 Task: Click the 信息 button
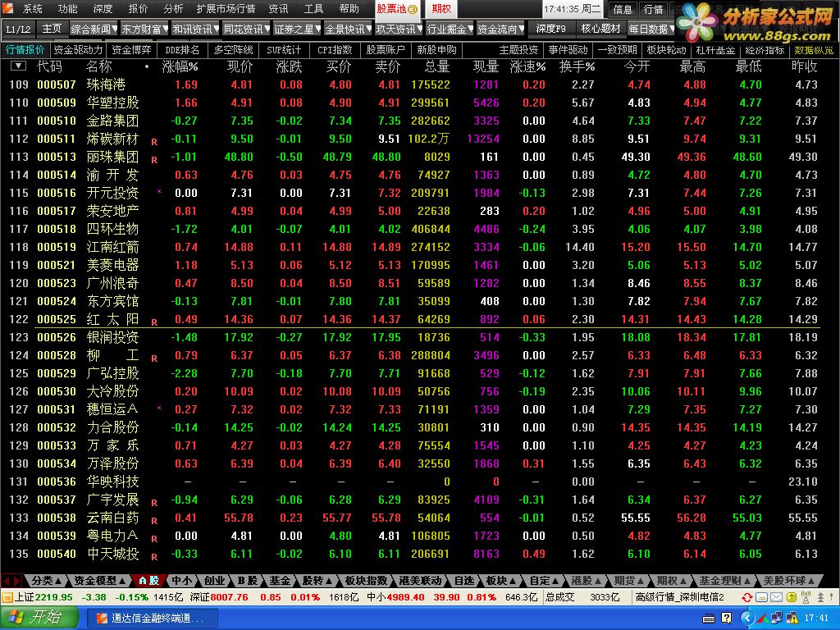click(x=623, y=9)
